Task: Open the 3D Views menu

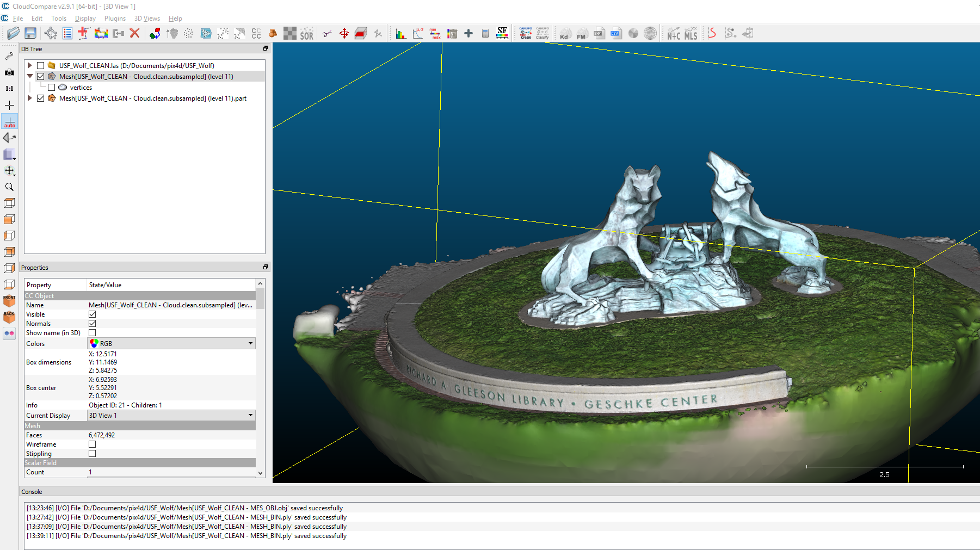Action: 147,18
